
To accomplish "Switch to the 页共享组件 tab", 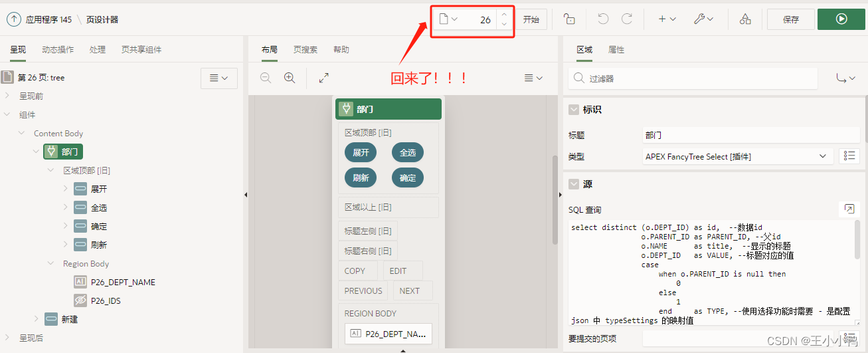I will (x=141, y=50).
